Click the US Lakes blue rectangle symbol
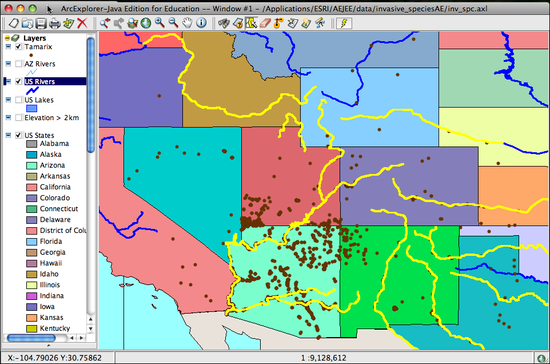 [32, 109]
